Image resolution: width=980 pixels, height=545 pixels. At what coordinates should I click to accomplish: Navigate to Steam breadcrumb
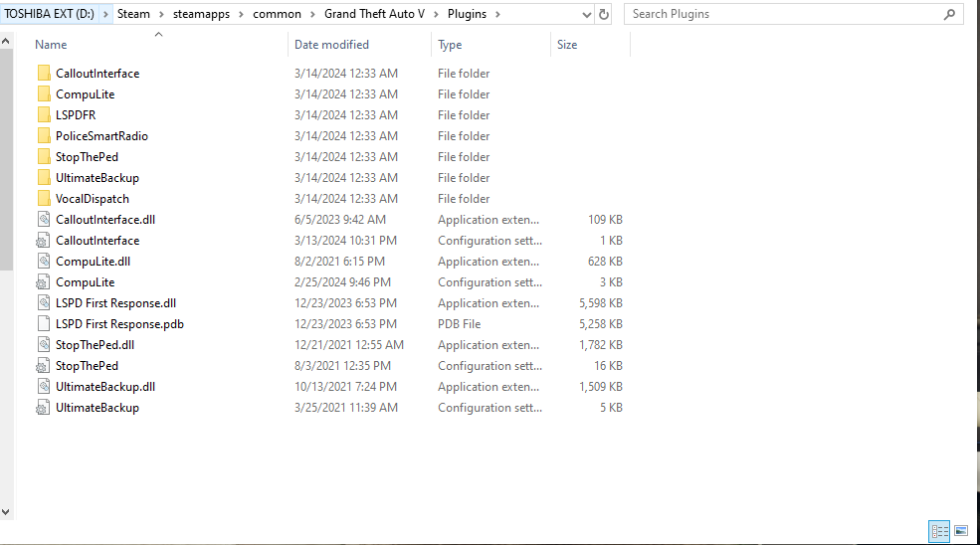[x=133, y=14]
